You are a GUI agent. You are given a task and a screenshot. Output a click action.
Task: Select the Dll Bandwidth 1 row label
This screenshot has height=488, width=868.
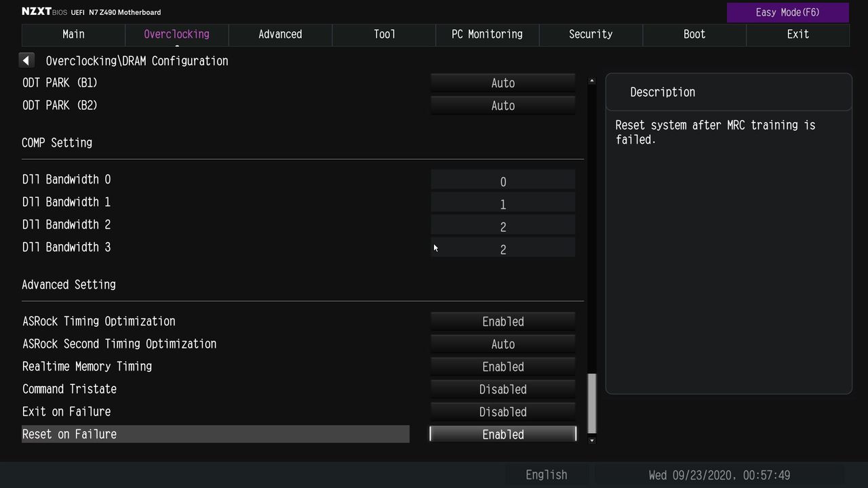66,202
